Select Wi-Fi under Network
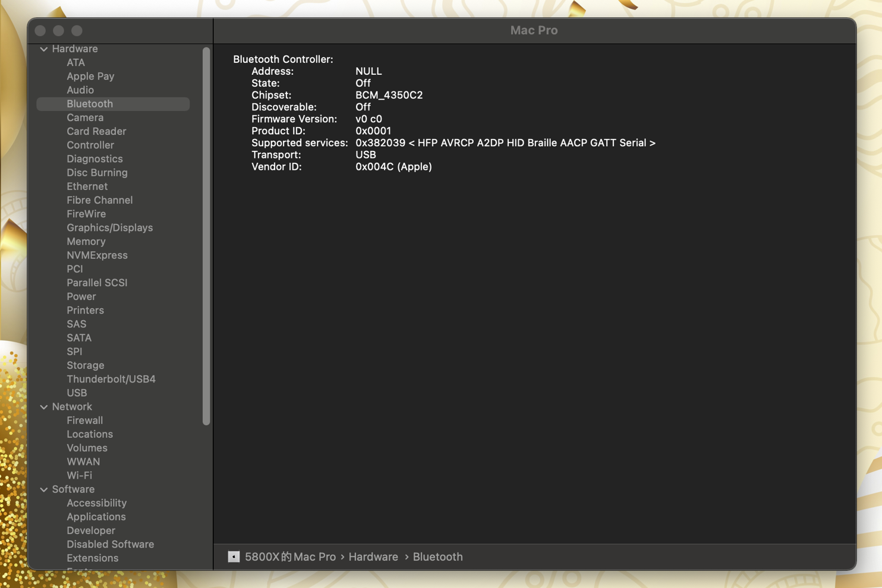882x588 pixels. tap(79, 475)
